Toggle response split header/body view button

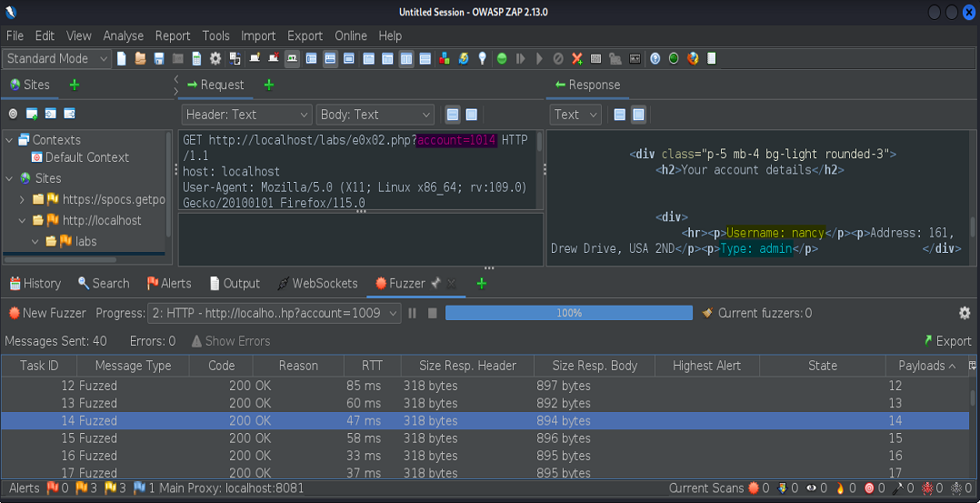tap(619, 115)
